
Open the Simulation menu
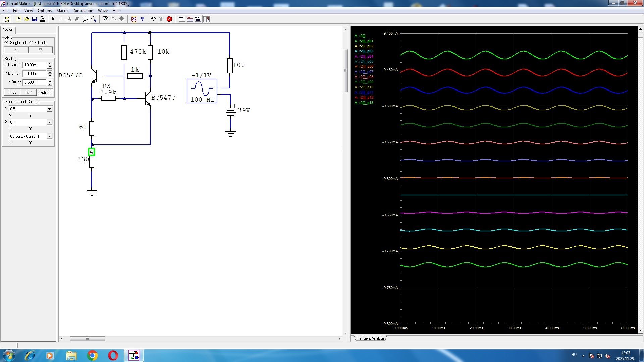tap(84, 11)
